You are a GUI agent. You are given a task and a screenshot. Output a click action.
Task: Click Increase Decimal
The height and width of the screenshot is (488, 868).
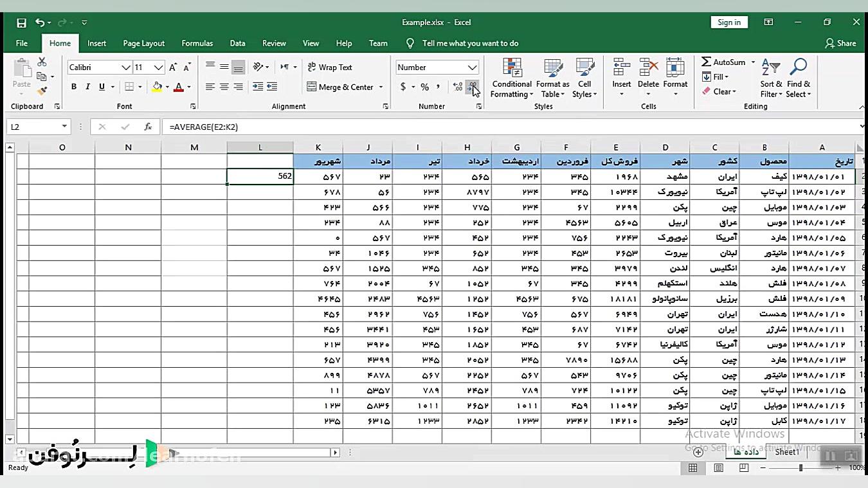coord(458,87)
